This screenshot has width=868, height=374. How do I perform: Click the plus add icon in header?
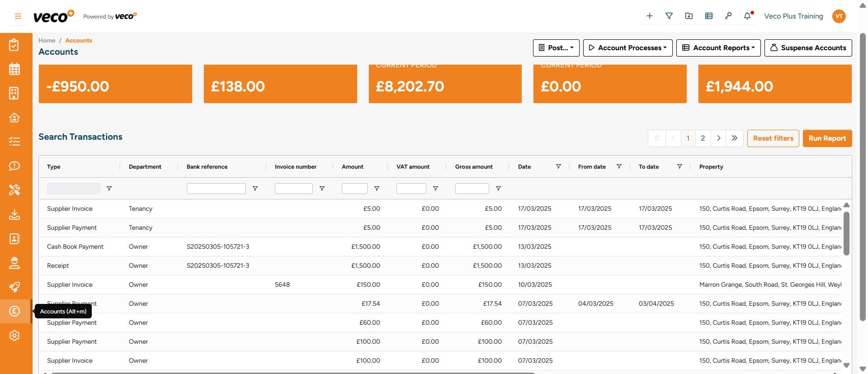[x=649, y=16]
